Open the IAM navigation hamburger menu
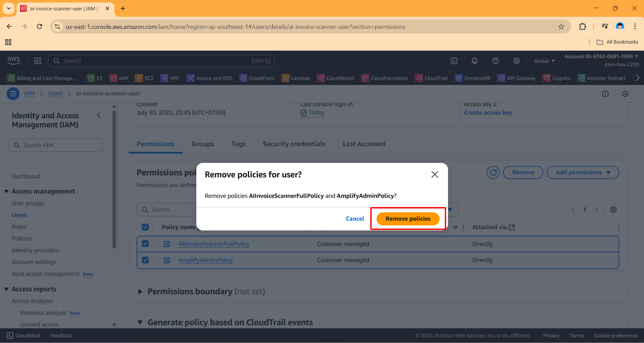 13,94
